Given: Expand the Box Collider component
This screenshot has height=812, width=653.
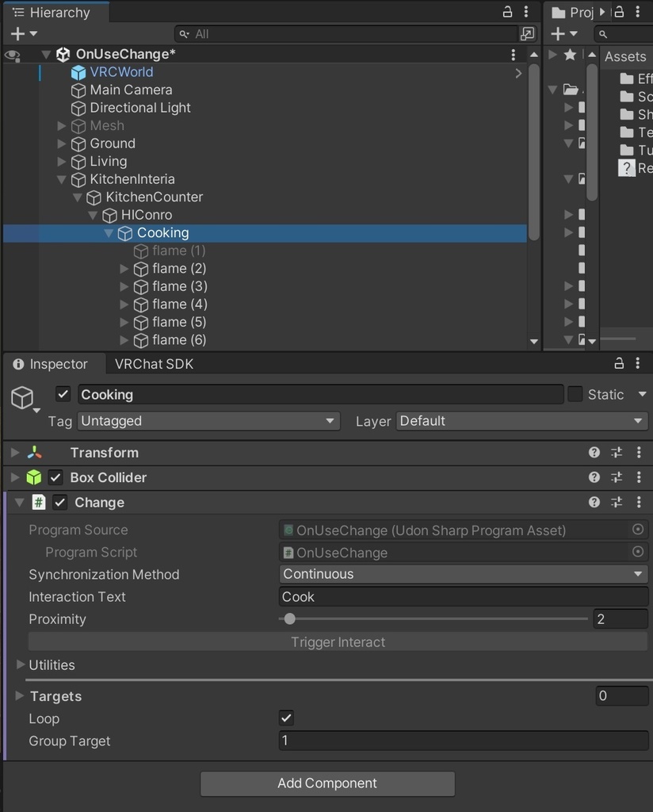Looking at the screenshot, I should point(16,477).
